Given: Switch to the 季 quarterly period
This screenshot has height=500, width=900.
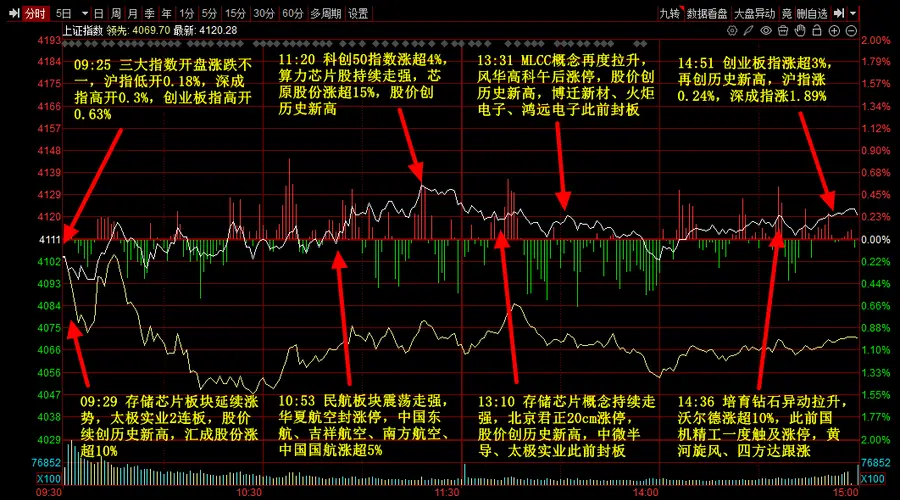Looking at the screenshot, I should [x=150, y=13].
